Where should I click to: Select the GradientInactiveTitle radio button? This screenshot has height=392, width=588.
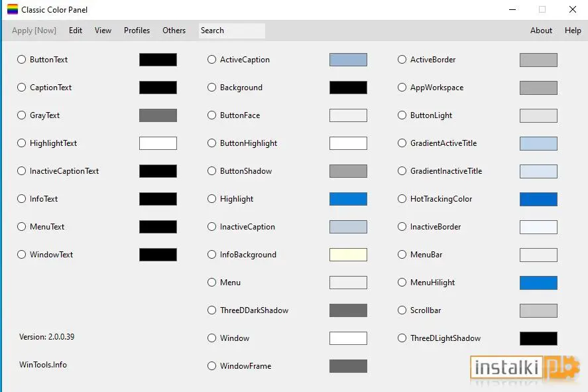(402, 170)
